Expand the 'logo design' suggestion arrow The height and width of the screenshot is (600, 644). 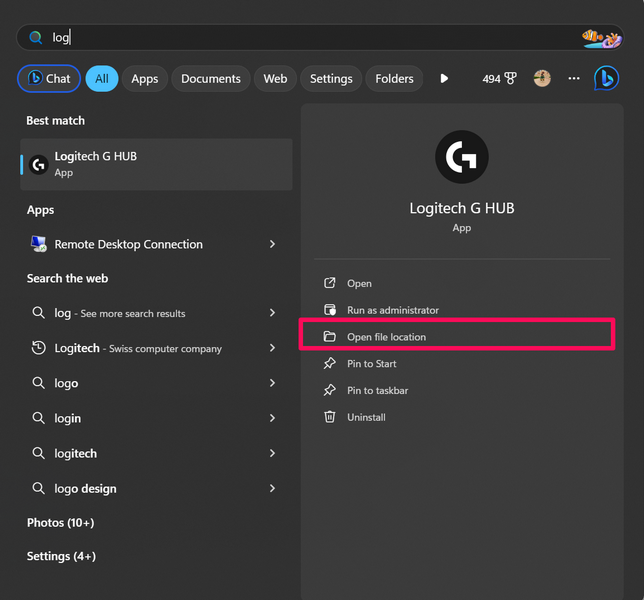click(272, 489)
